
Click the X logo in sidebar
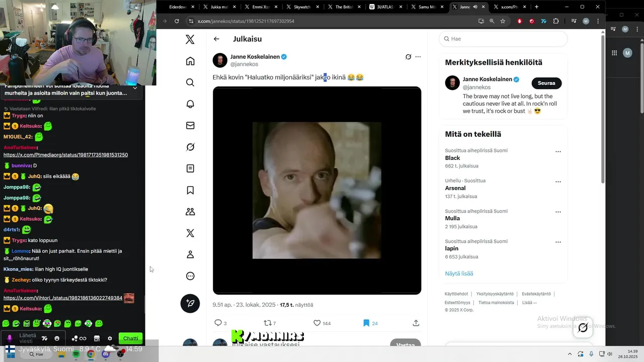[190, 40]
